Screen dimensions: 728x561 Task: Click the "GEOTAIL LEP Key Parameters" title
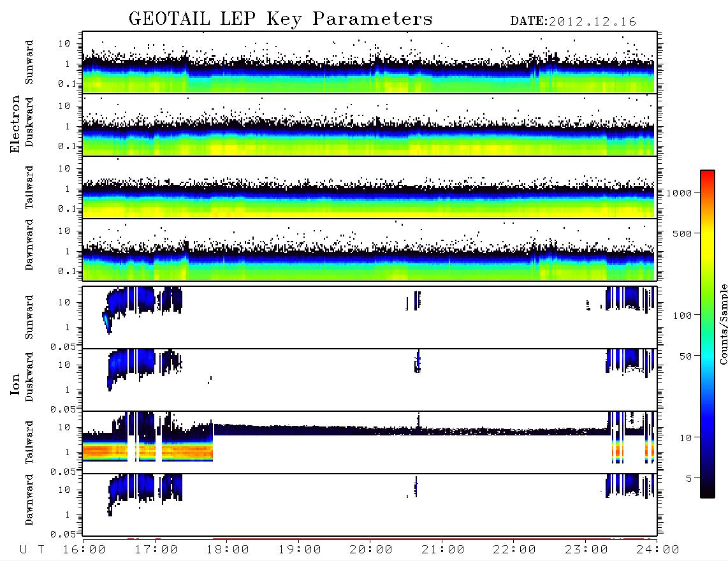(x=280, y=20)
